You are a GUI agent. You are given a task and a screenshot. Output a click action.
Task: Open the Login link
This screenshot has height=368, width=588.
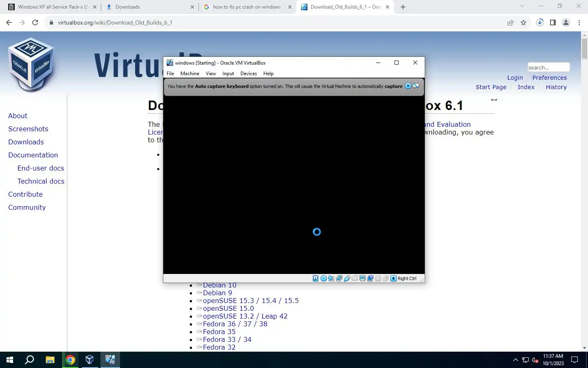515,78
